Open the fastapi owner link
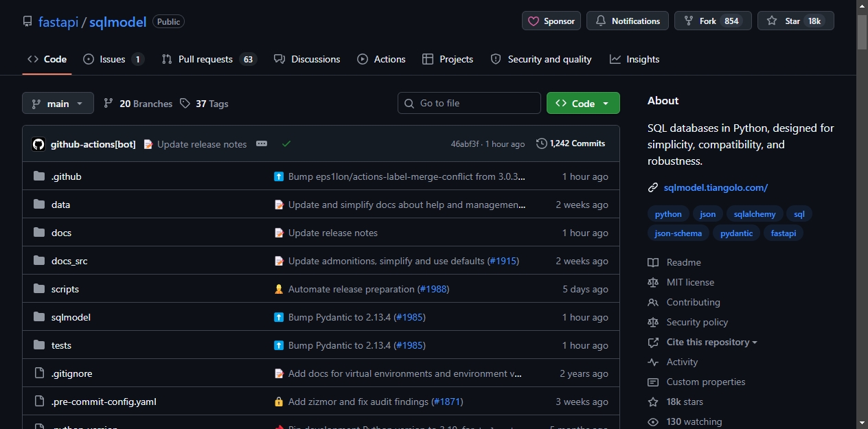This screenshot has height=429, width=868. coord(58,21)
